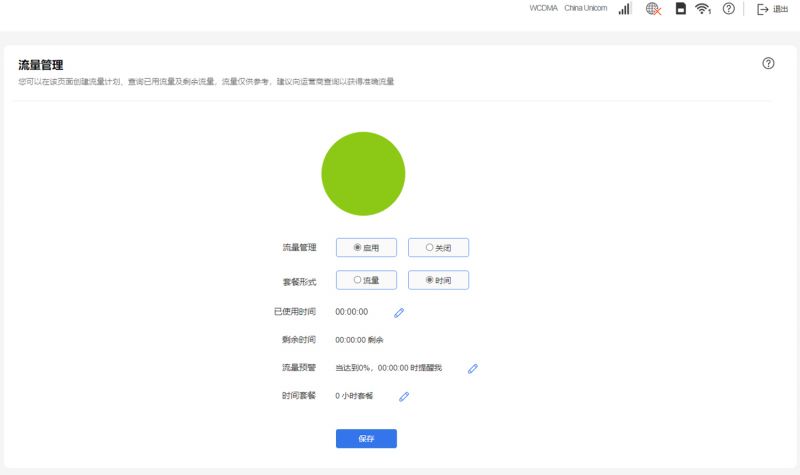800x475 pixels.
Task: Click the signal strength bars icon
Action: [x=624, y=9]
